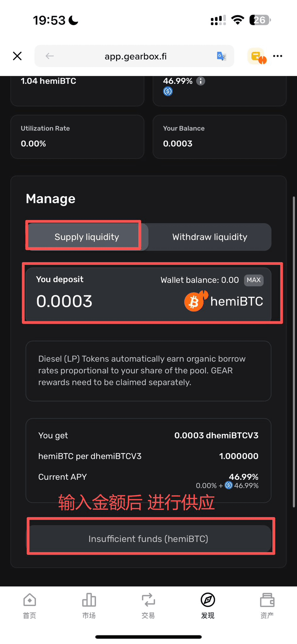This screenshot has width=297, height=644.
Task: Close the in-app browser with X
Action: 17,56
